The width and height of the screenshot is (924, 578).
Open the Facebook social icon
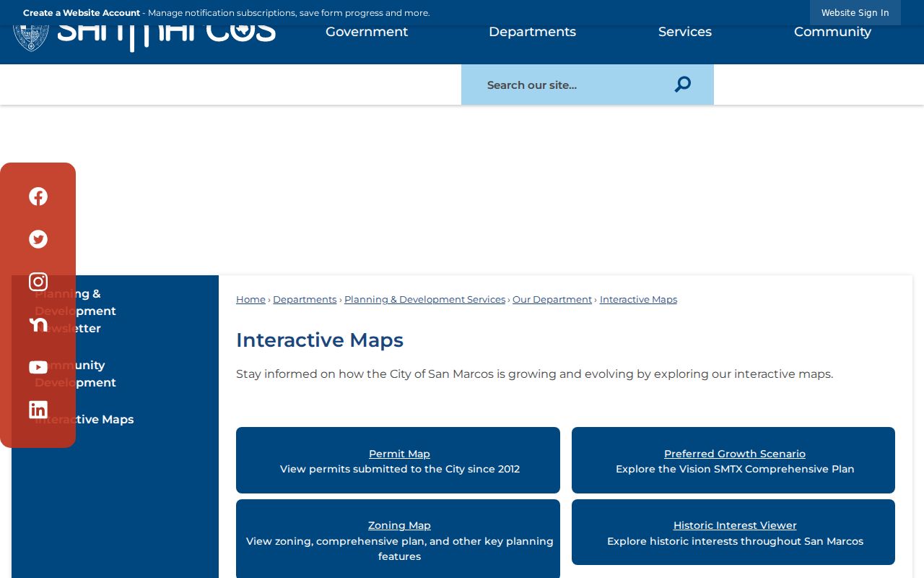pyautogui.click(x=38, y=197)
